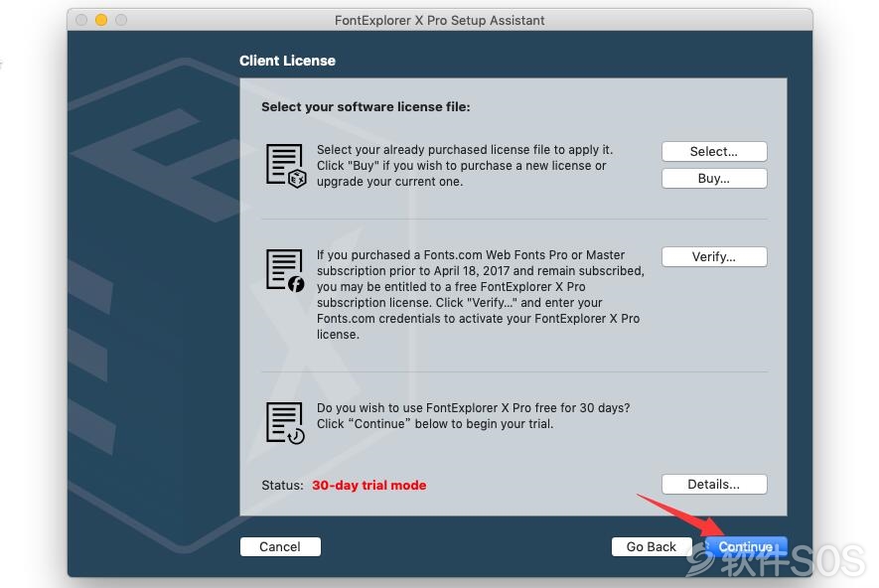This screenshot has width=879, height=588.
Task: Click the 'Client License' heading
Action: tap(288, 61)
